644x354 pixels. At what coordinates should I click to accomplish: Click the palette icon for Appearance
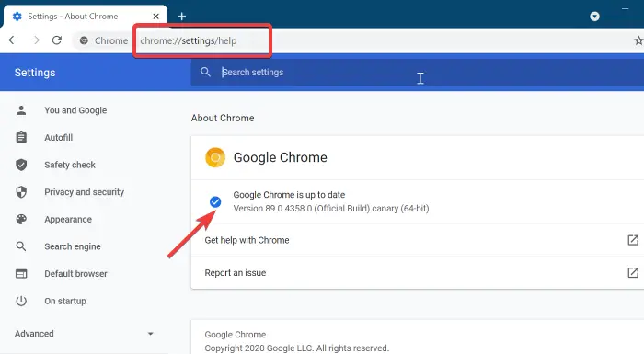(21, 220)
